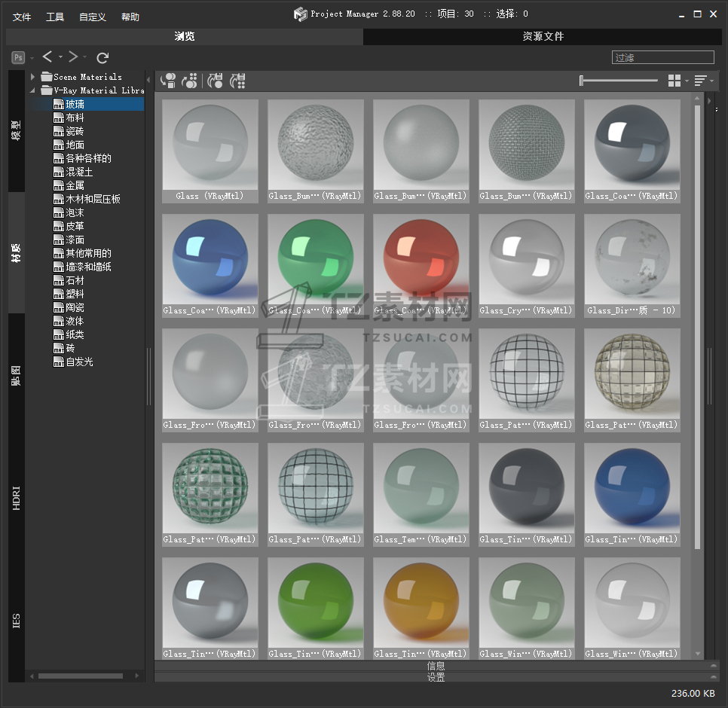Click the thumbnail size slider handle
The image size is (728, 708).
tap(581, 81)
